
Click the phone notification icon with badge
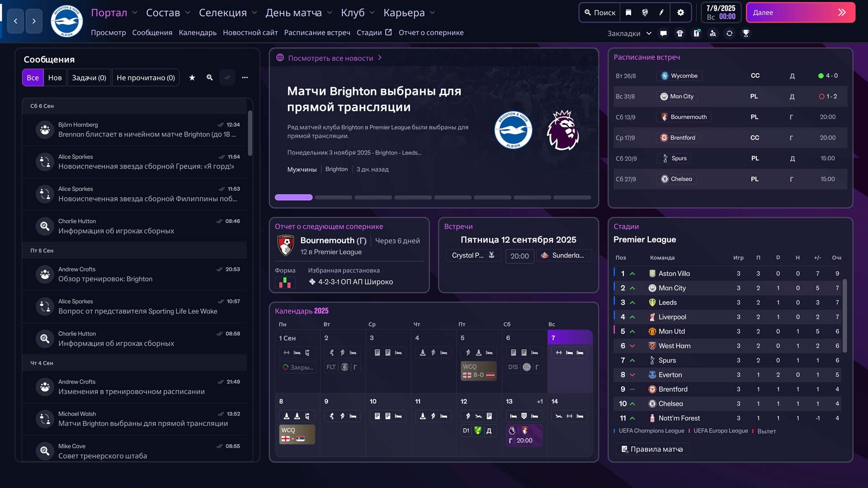696,33
